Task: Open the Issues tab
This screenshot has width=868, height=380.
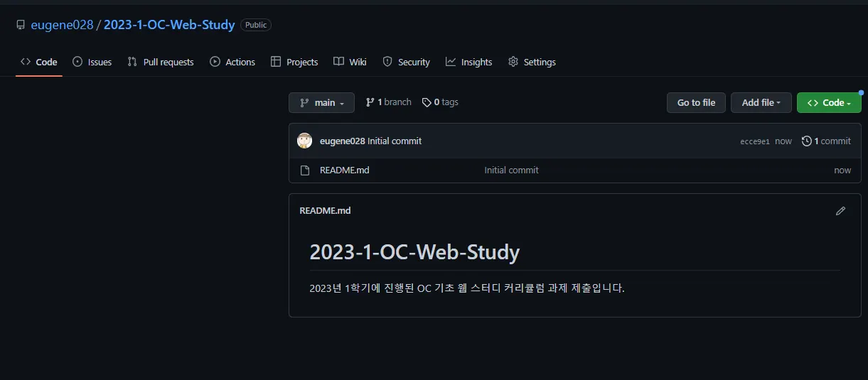Action: [x=92, y=62]
